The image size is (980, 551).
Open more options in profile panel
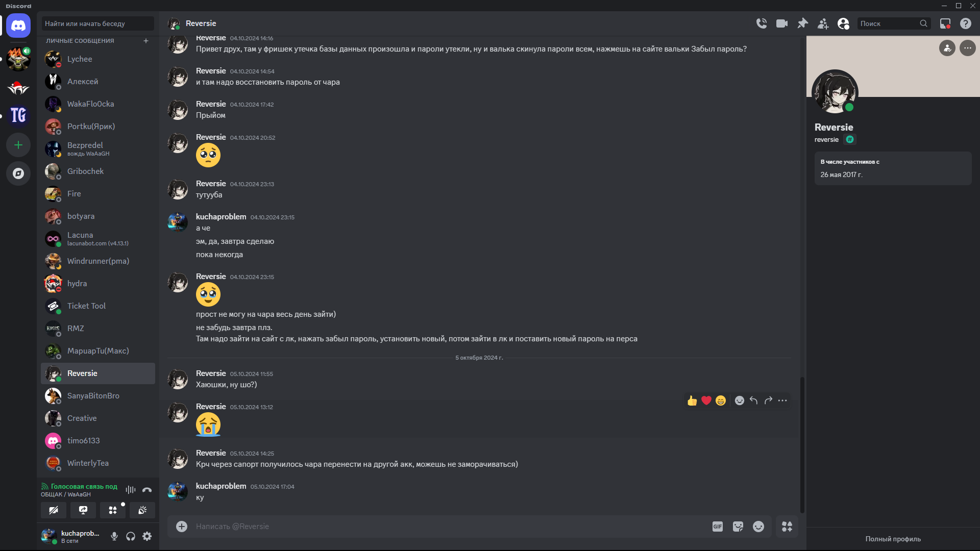click(x=968, y=48)
